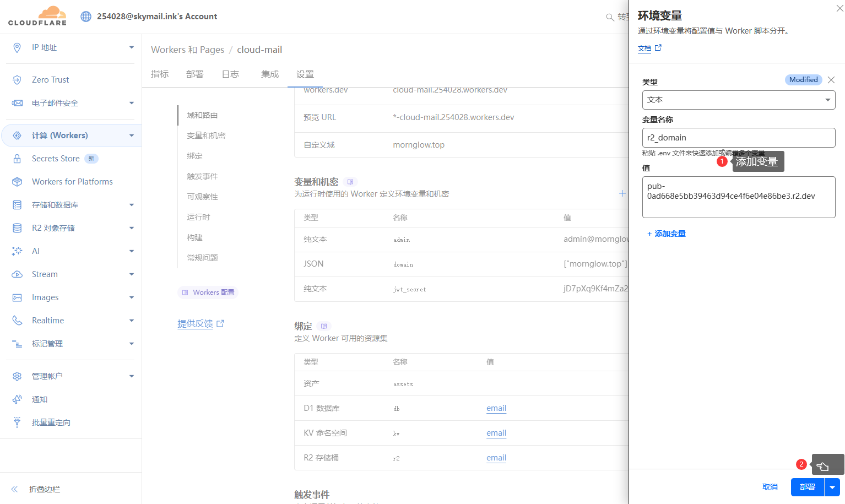Switch to the 部署 tab
The width and height of the screenshot is (845, 504).
(194, 74)
